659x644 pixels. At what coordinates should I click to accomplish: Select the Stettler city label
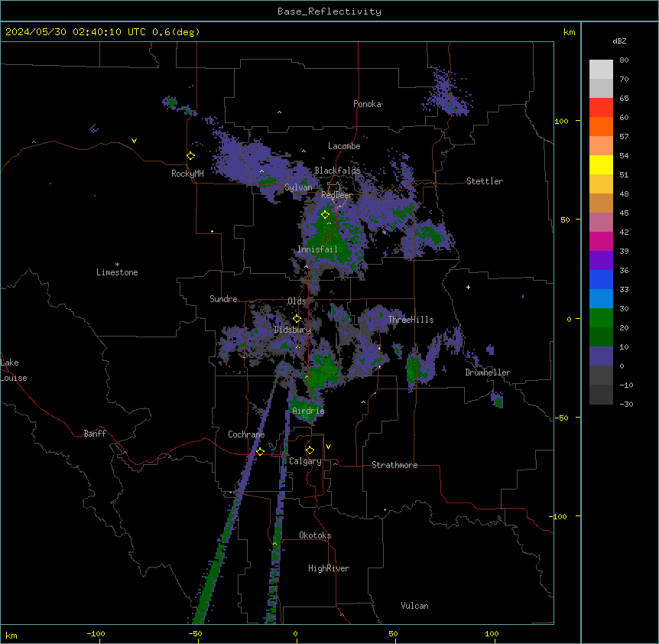click(485, 181)
